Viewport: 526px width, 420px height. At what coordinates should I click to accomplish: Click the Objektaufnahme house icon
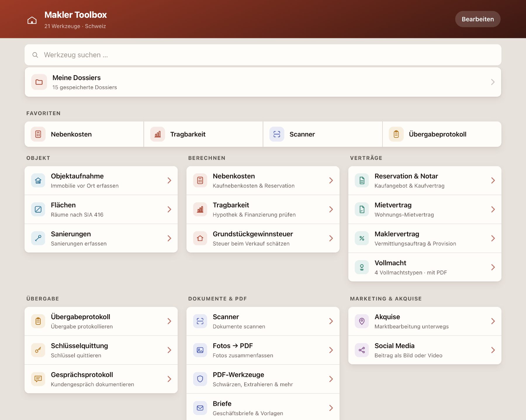tap(38, 181)
